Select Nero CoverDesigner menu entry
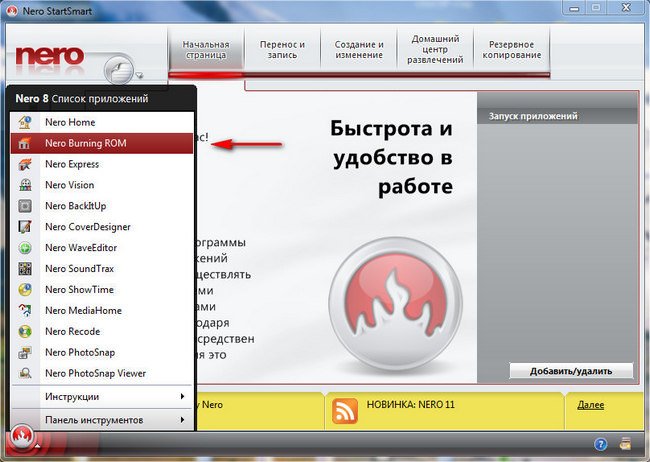This screenshot has width=650, height=462. point(102,227)
